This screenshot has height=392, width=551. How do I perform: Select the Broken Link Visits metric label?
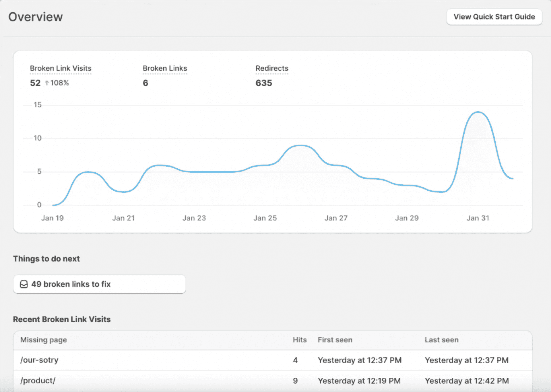pos(61,68)
